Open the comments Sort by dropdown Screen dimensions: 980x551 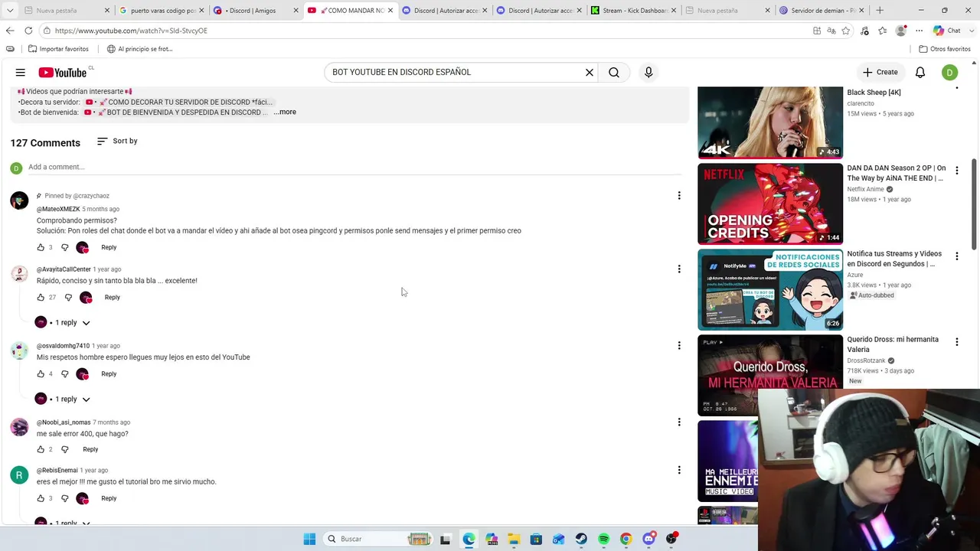pos(117,141)
